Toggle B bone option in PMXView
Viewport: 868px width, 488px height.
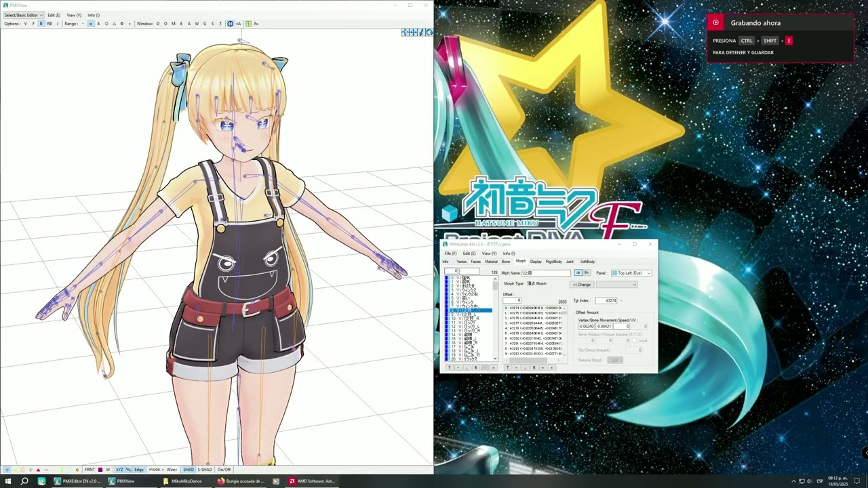click(x=41, y=24)
